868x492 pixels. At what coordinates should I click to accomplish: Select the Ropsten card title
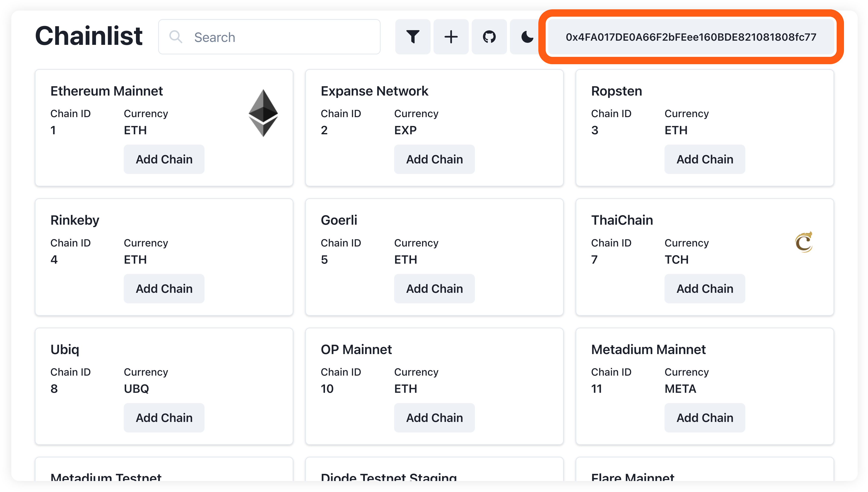pyautogui.click(x=617, y=91)
